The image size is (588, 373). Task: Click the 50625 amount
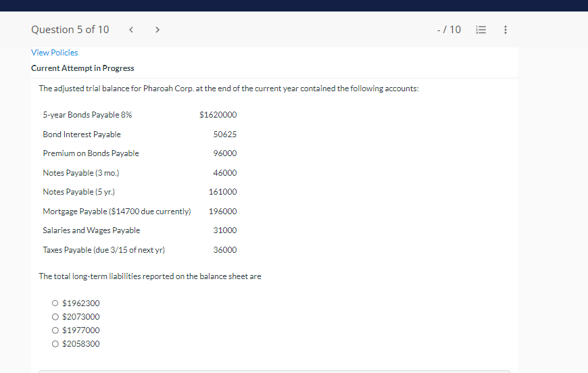coord(225,134)
